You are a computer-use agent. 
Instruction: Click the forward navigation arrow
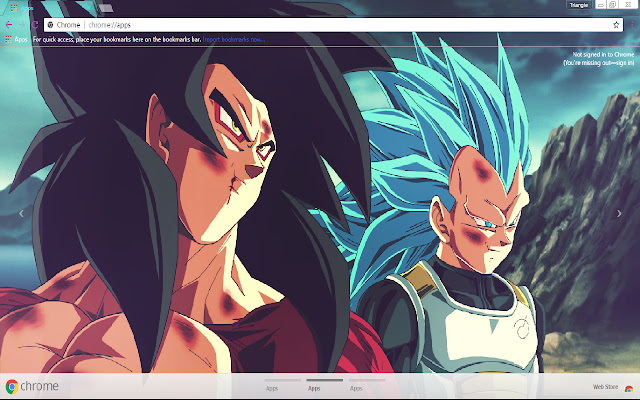(x=21, y=25)
